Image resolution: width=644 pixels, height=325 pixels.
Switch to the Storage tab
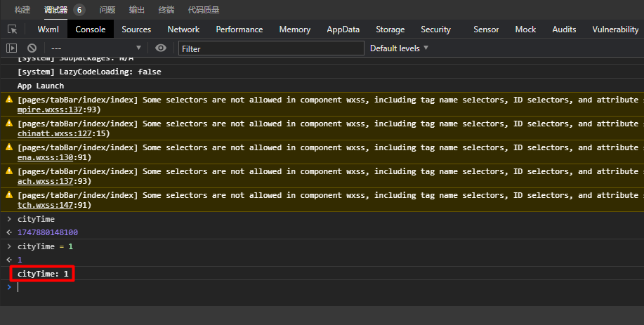[x=390, y=29]
